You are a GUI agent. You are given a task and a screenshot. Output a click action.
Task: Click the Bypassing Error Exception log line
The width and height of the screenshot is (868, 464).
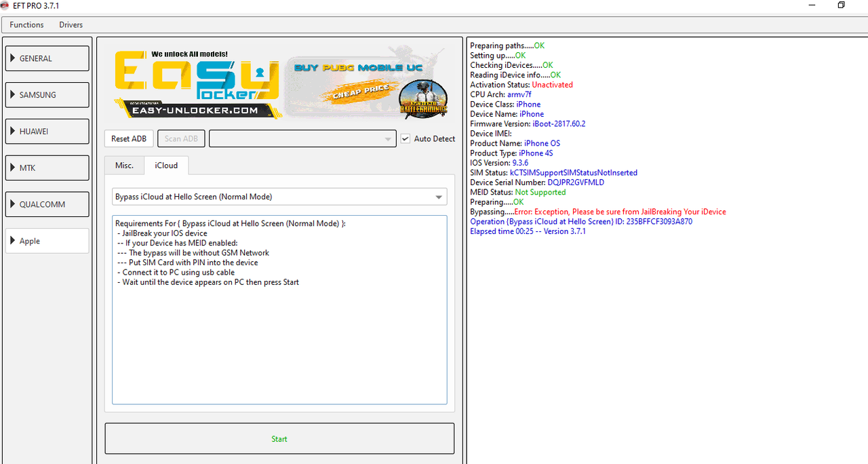point(598,212)
